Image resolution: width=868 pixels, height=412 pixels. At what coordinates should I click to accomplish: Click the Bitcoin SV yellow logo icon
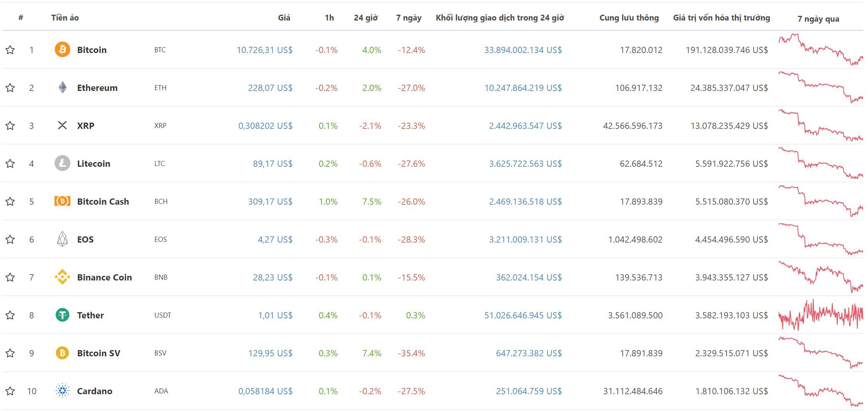[62, 353]
